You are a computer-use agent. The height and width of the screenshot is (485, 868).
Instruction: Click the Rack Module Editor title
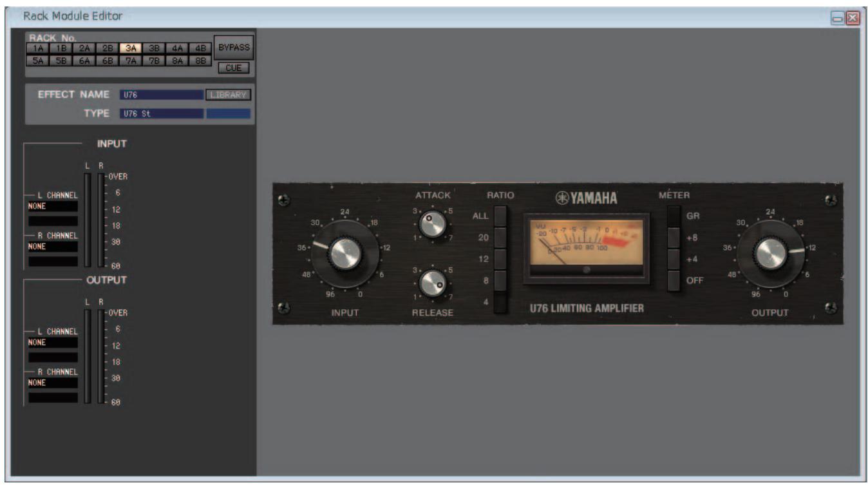coord(73,15)
